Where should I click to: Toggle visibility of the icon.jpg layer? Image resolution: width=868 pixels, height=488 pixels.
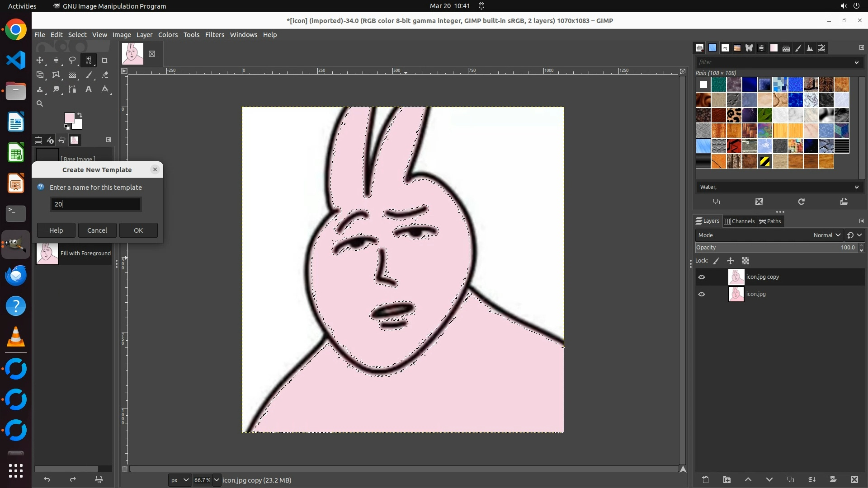click(x=702, y=294)
